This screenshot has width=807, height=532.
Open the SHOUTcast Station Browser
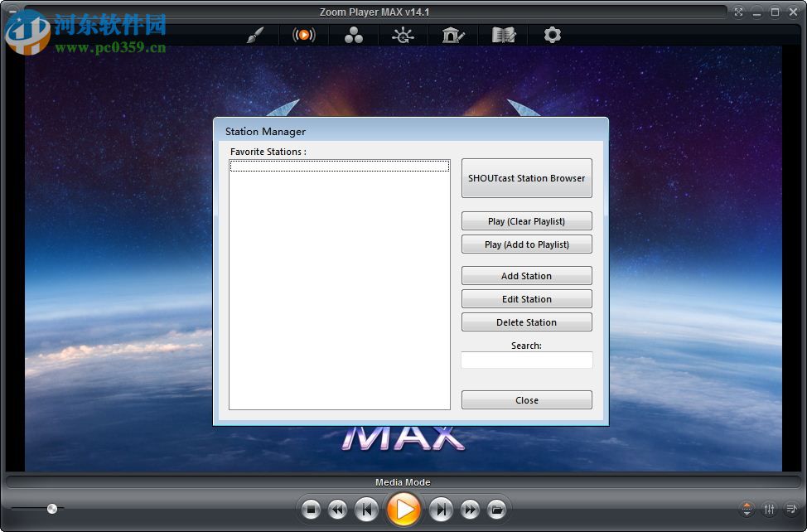coord(526,178)
